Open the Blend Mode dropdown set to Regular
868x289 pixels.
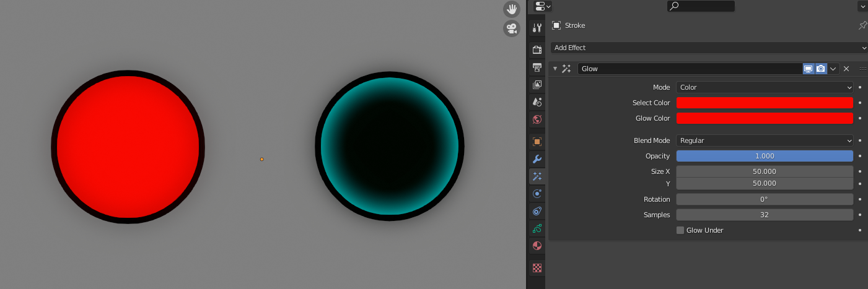pyautogui.click(x=765, y=140)
